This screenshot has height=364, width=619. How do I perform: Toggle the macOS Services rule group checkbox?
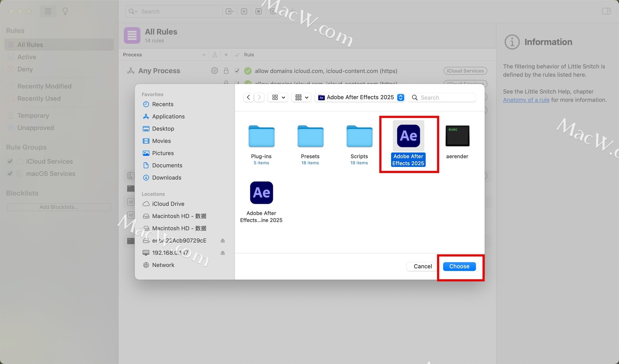click(10, 174)
